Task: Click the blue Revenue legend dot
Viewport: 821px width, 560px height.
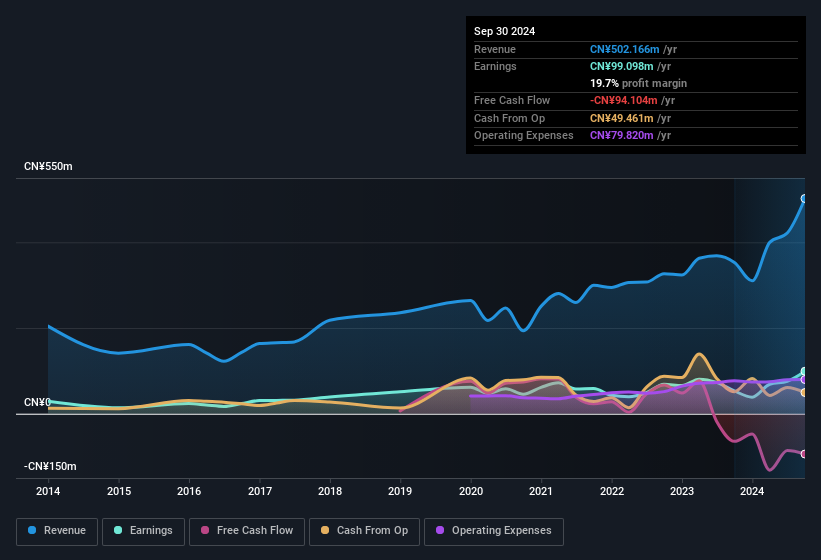Action: tap(32, 530)
